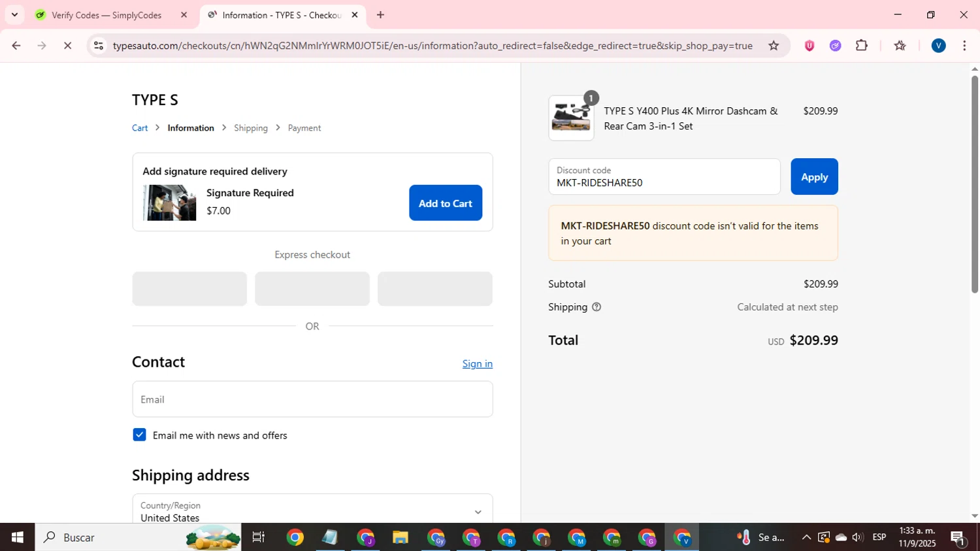The image size is (980, 551).
Task: Click the third express checkout placeholder button
Action: [435, 289]
